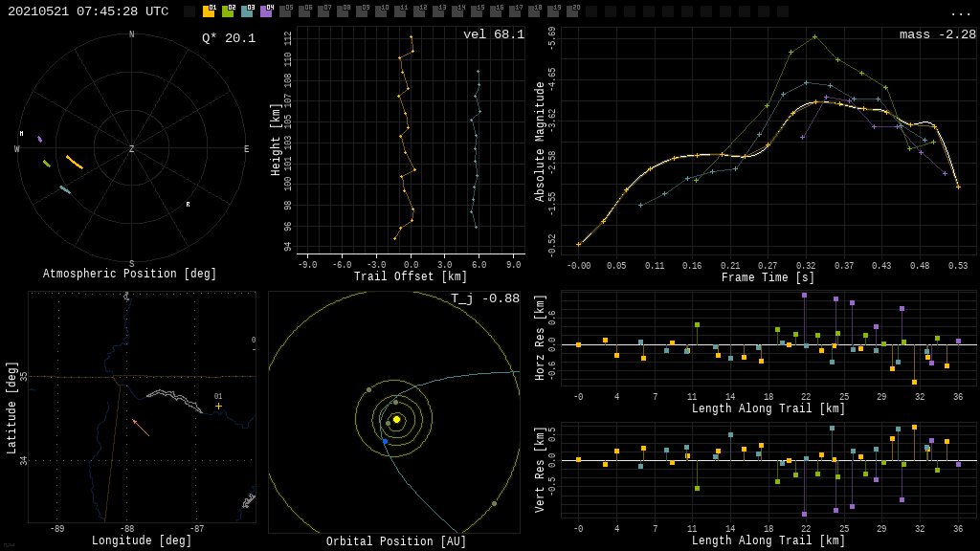Toggle the green station 02 indicator
This screenshot has width=980, height=551.
pyautogui.click(x=228, y=11)
